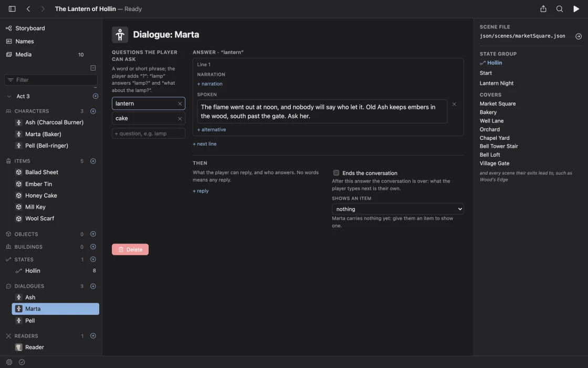
Task: Click the add question input field
Action: (149, 134)
